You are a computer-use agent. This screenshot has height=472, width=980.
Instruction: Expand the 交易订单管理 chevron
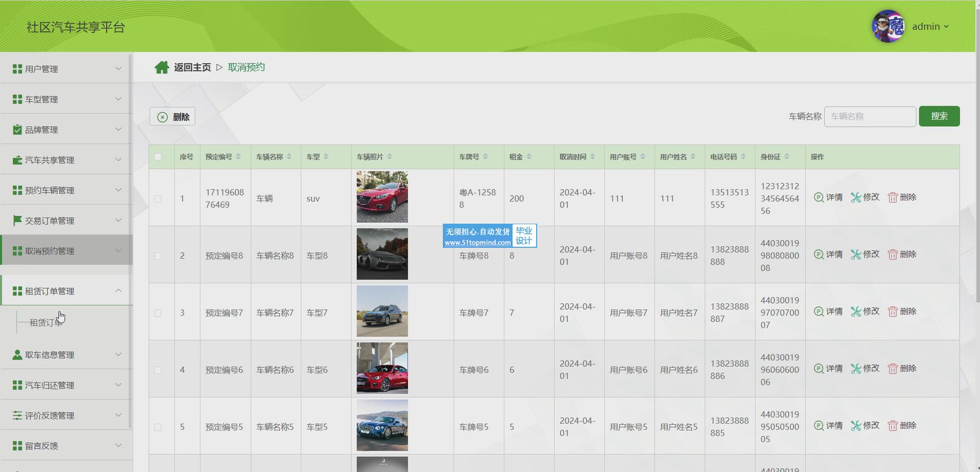tap(118, 220)
